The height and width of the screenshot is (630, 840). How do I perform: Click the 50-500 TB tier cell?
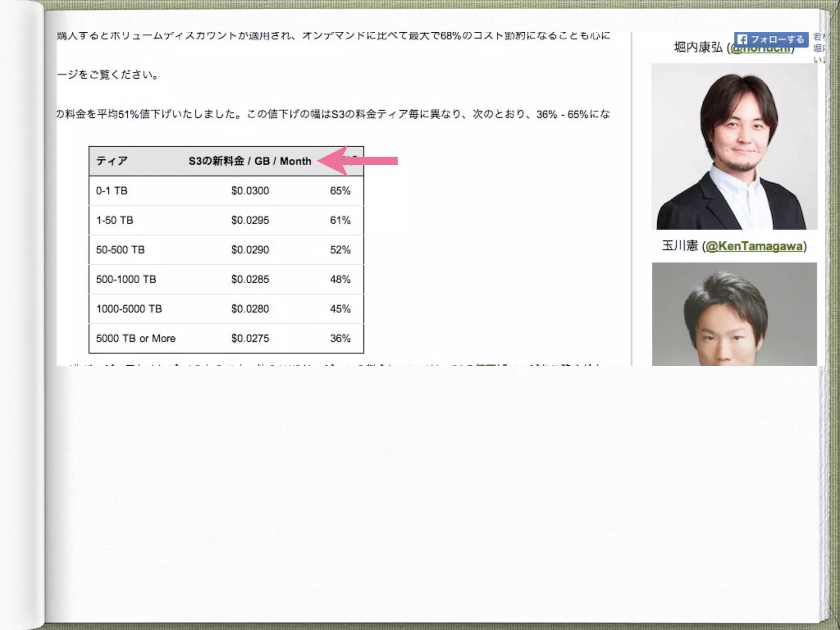(120, 250)
